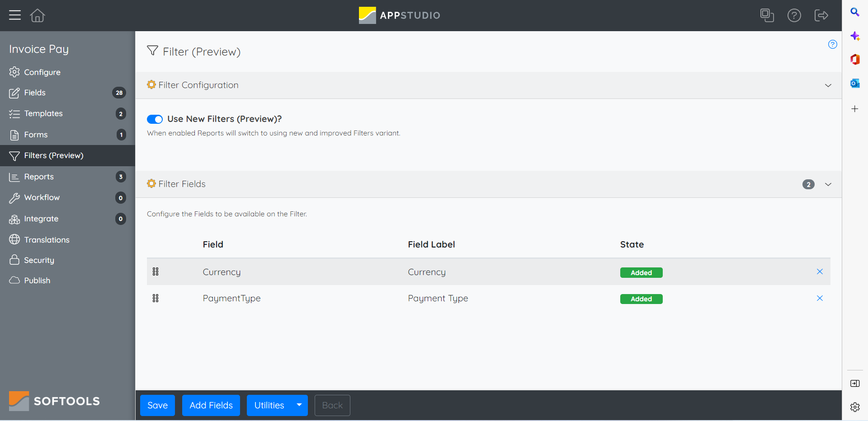Grab the Currency row drag handle
The width and height of the screenshot is (868, 421).
(x=156, y=271)
